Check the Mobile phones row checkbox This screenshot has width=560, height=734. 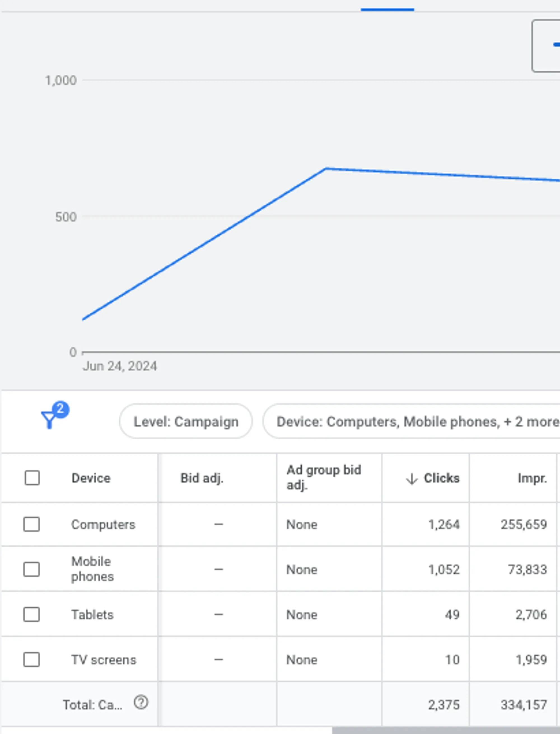(x=32, y=569)
